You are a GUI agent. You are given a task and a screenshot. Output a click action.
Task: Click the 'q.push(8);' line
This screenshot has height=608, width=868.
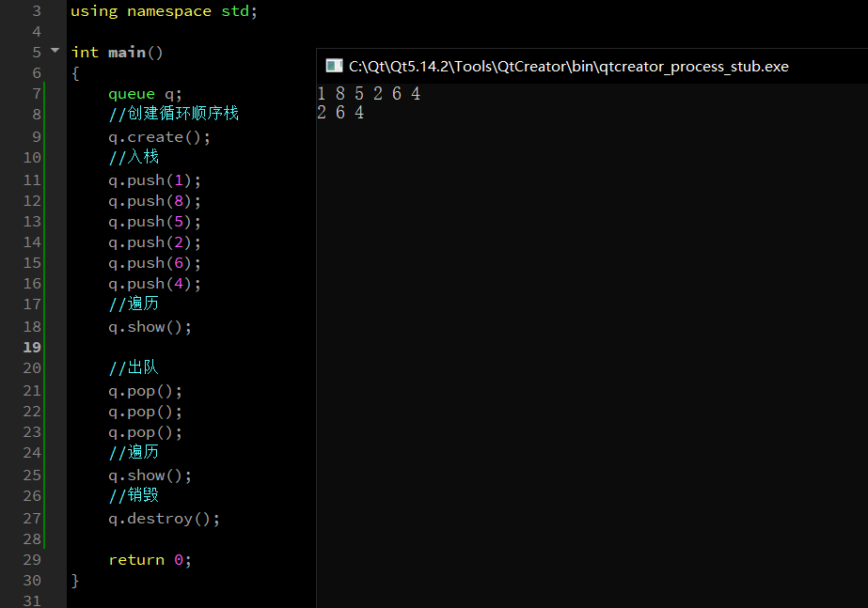154,201
